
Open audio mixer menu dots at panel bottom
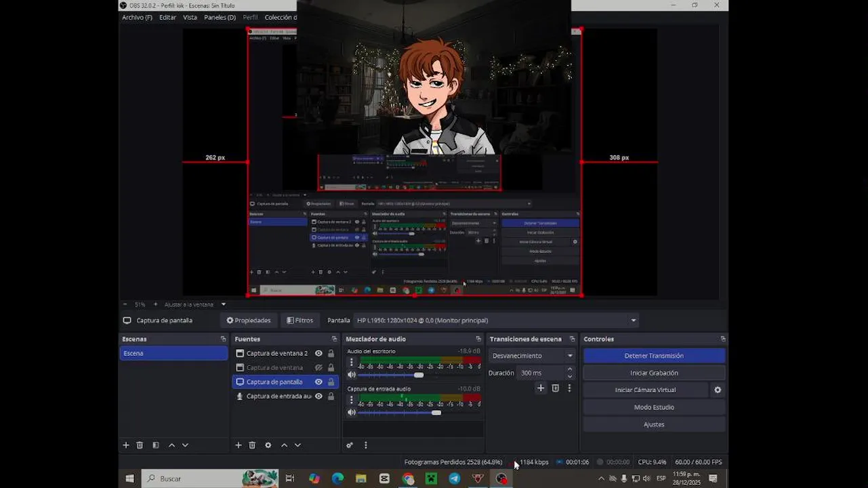point(365,445)
